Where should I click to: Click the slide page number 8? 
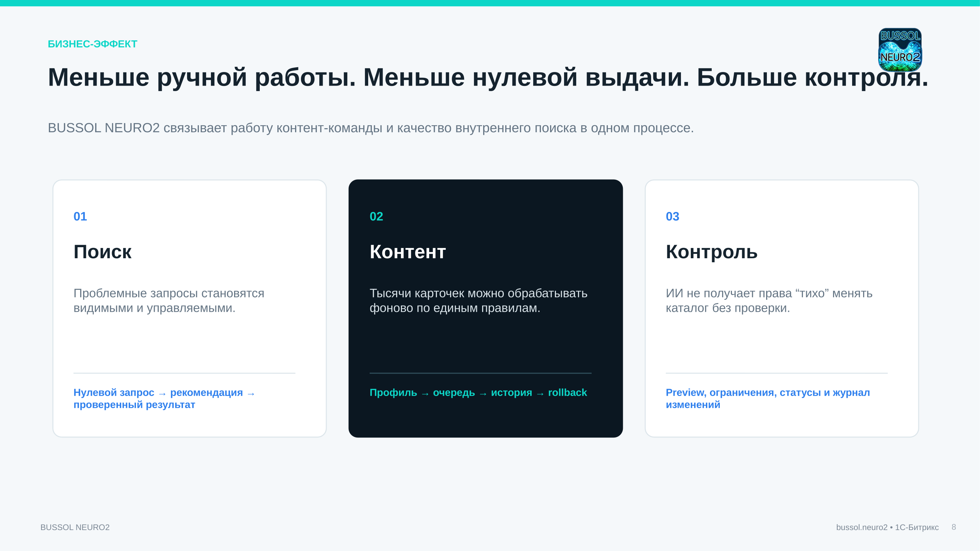pyautogui.click(x=954, y=527)
